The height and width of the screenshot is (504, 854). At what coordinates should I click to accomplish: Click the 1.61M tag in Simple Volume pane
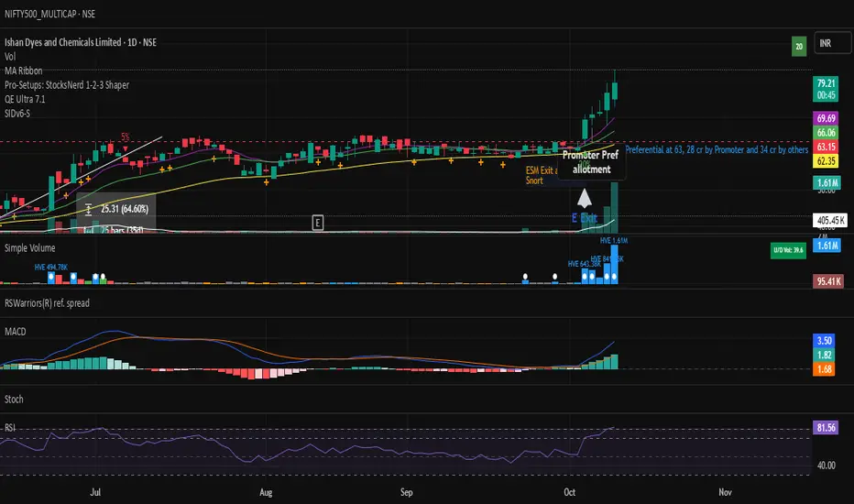(827, 246)
